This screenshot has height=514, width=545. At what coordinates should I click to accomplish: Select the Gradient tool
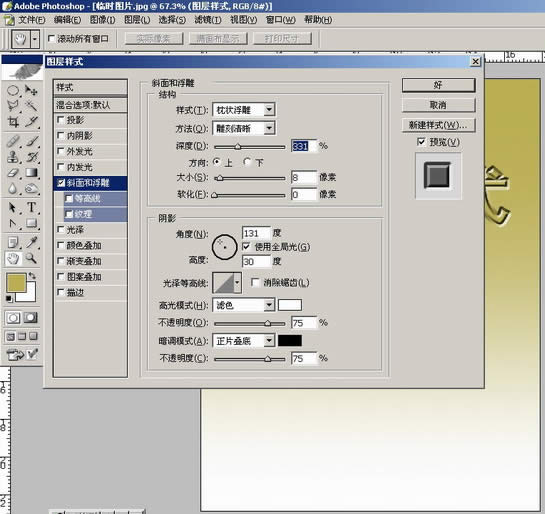point(31,173)
